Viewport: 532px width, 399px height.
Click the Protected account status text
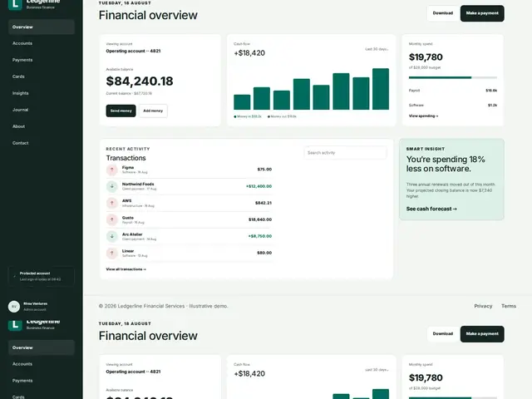click(x=35, y=273)
